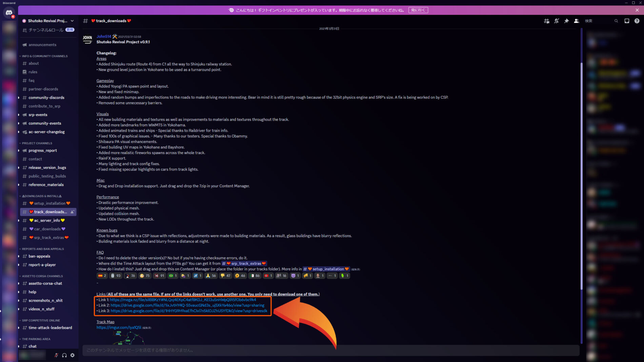The image size is (644, 362).
Task: Open Google Drive Link 2 download
Action: tap(187, 305)
